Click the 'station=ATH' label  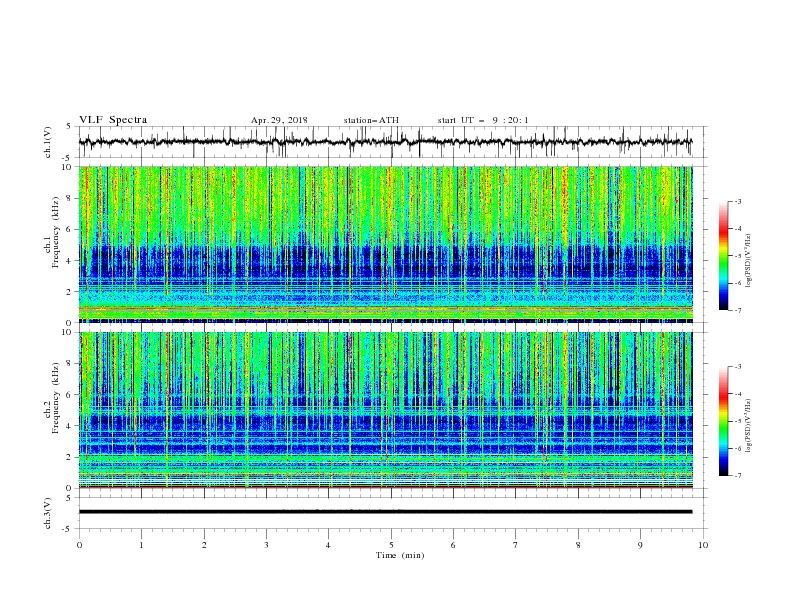point(371,120)
